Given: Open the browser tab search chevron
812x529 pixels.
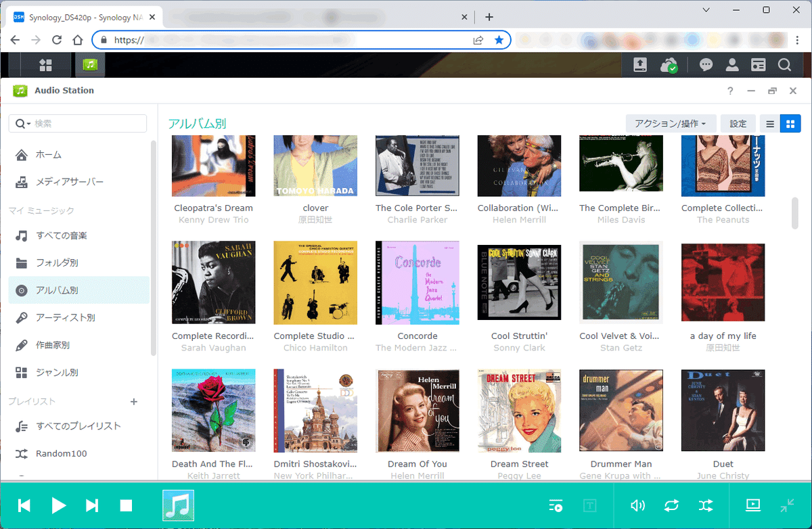Looking at the screenshot, I should 706,10.
